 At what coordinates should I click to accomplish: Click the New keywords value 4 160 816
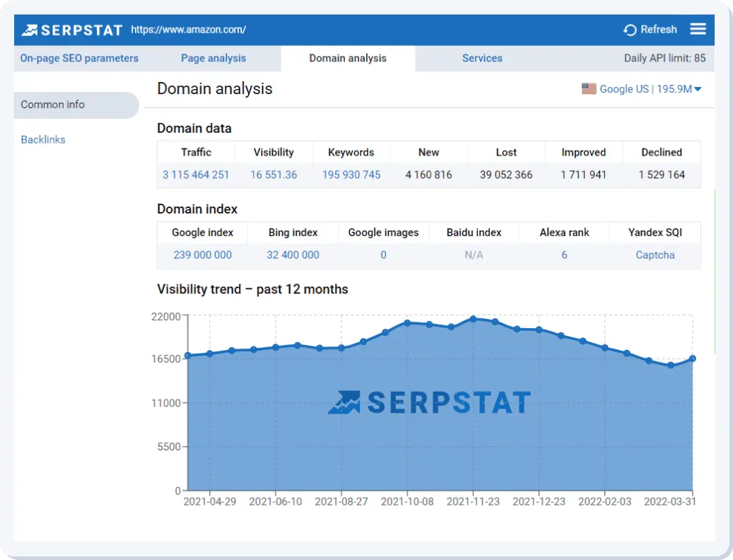[x=428, y=175]
